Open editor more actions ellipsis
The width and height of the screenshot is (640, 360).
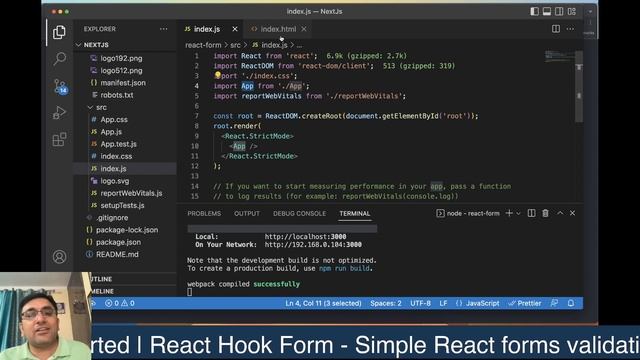tap(570, 29)
